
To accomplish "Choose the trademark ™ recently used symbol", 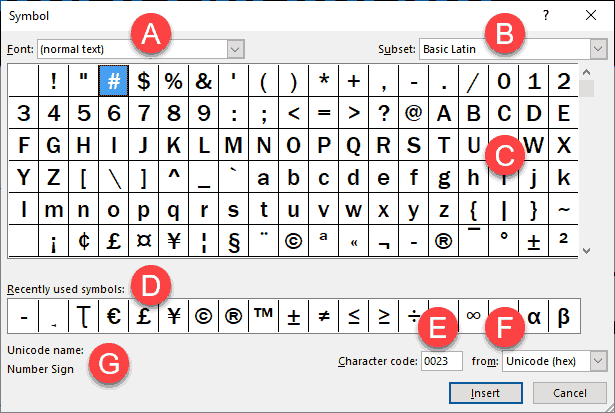I will coord(264,316).
